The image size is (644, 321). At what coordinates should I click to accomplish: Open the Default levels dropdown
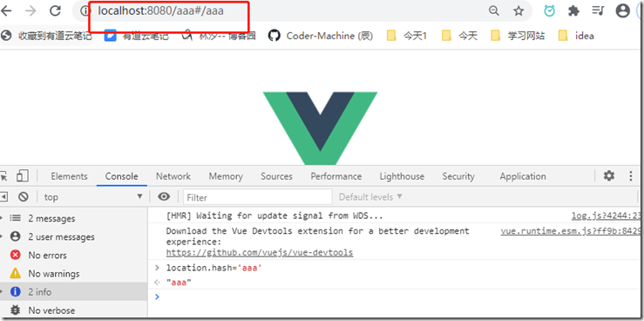pyautogui.click(x=370, y=197)
